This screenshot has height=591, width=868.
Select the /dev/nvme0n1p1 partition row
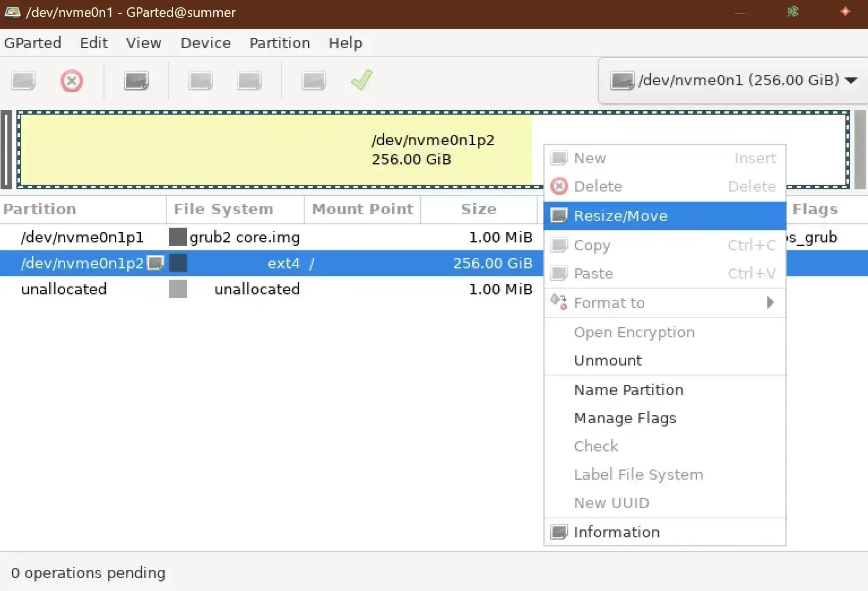click(x=271, y=237)
